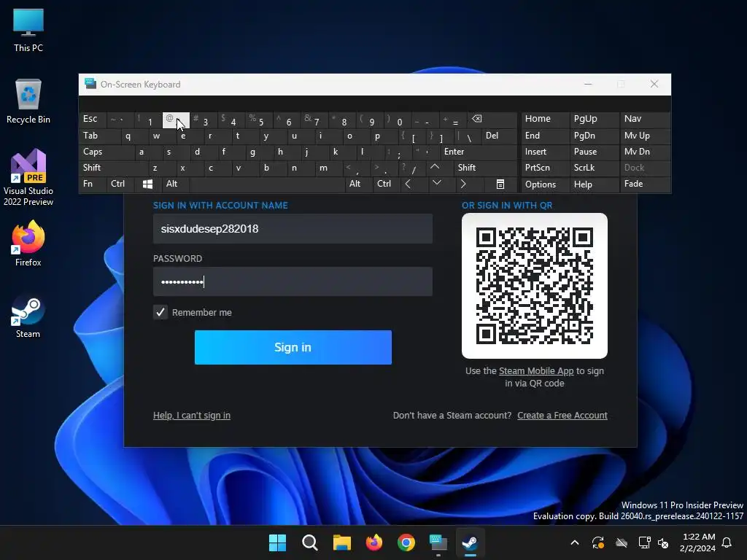Show hidden system tray icons
This screenshot has width=747, height=560.
[x=575, y=542]
